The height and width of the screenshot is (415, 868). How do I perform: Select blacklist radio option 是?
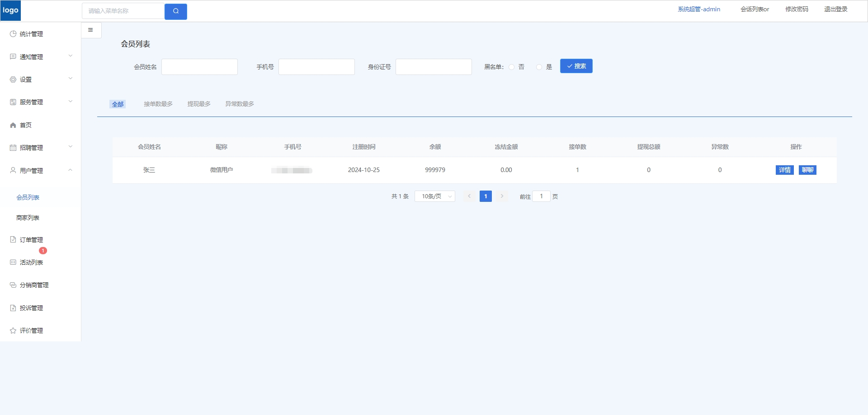(539, 67)
